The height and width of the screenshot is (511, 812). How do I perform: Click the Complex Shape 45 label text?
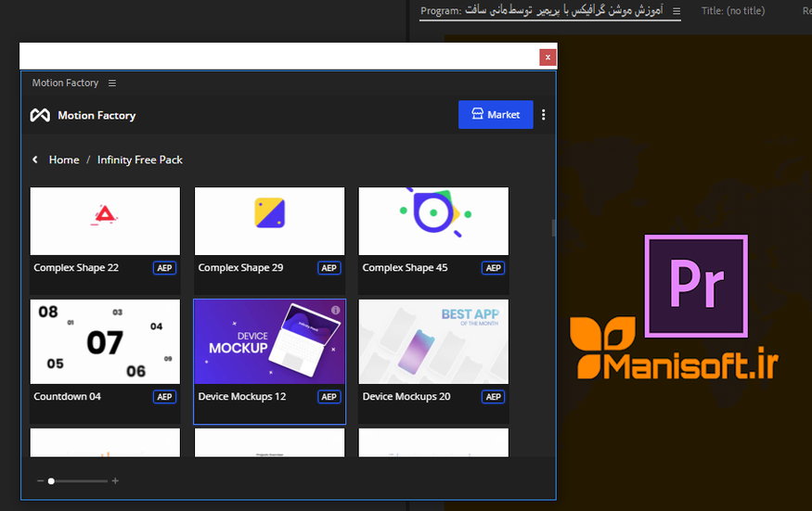[x=405, y=268]
